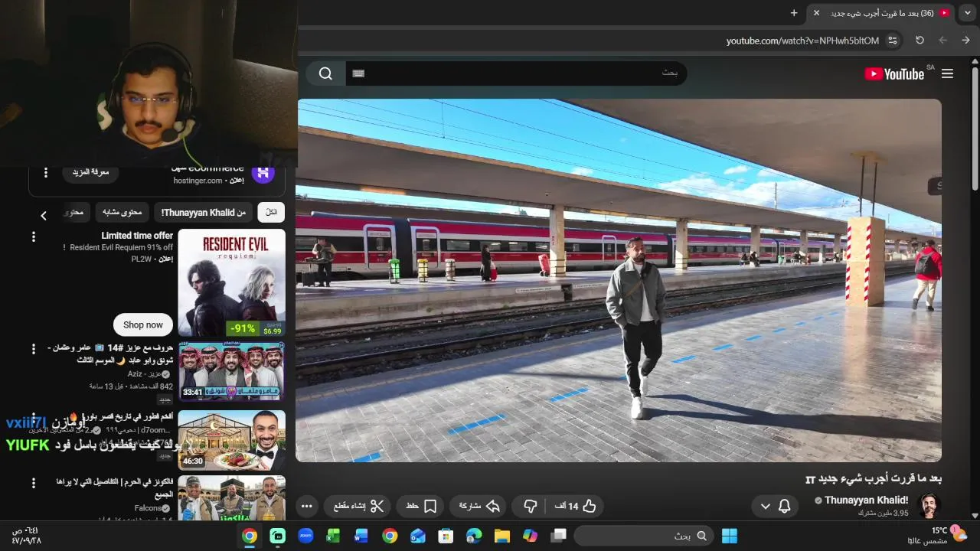The height and width of the screenshot is (551, 980).
Task: Open the taskbar clock and date
Action: tap(25, 535)
